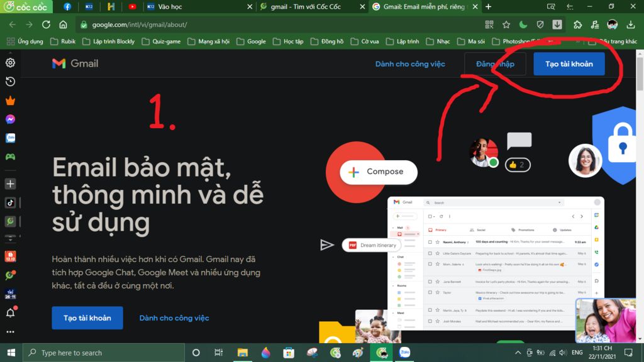Viewport: 644px width, 362px height.
Task: Open the Cờ vua bookmarks folder
Action: tap(365, 41)
